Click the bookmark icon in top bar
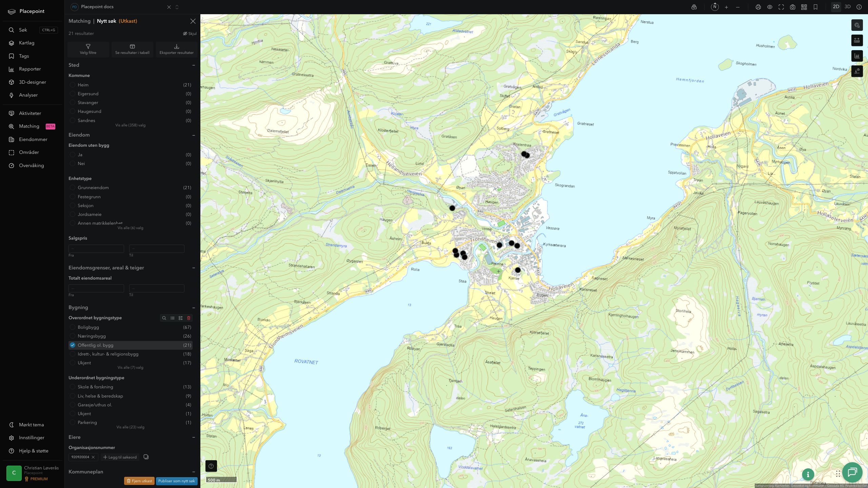The image size is (868, 488). coord(815,7)
